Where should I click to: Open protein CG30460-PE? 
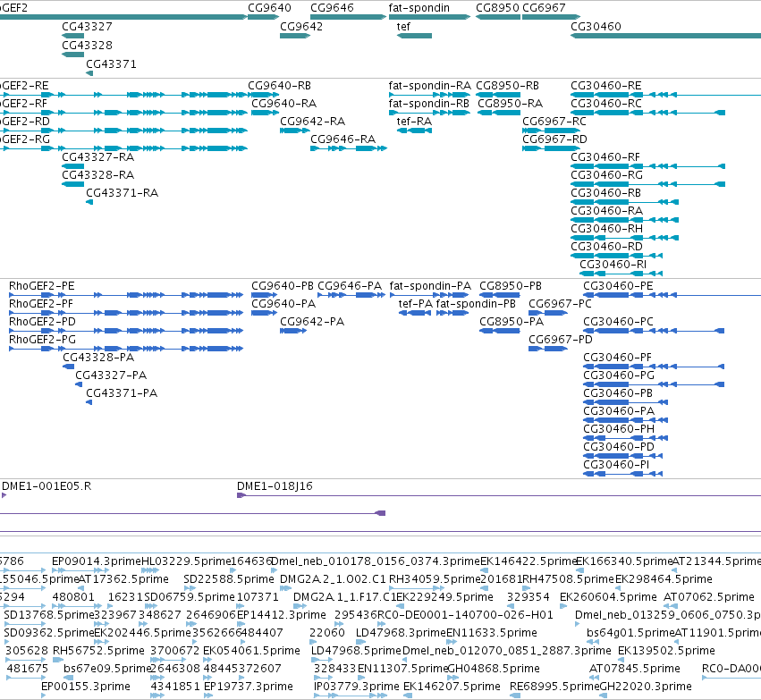pyautogui.click(x=618, y=286)
